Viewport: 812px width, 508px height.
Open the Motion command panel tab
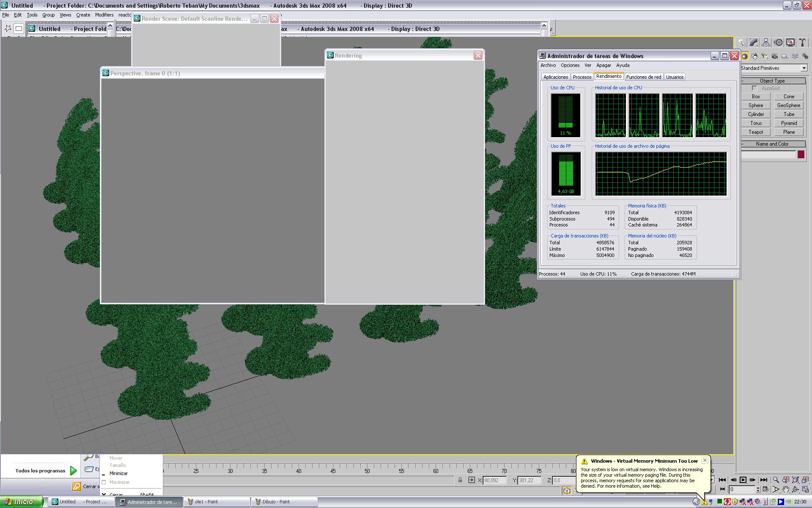[778, 43]
